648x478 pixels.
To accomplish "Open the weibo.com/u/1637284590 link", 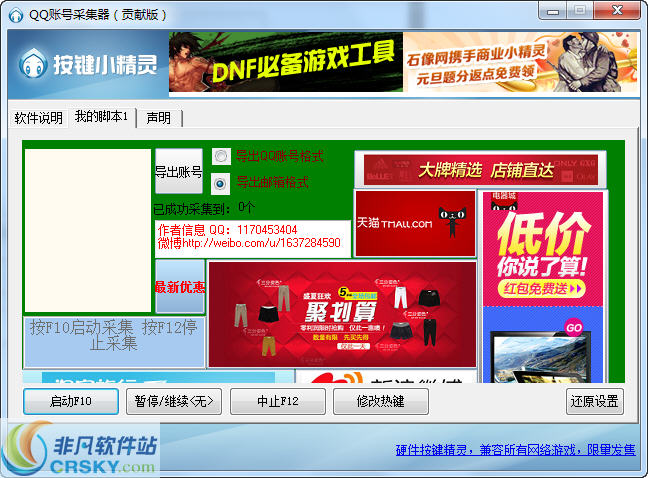I will [261, 243].
